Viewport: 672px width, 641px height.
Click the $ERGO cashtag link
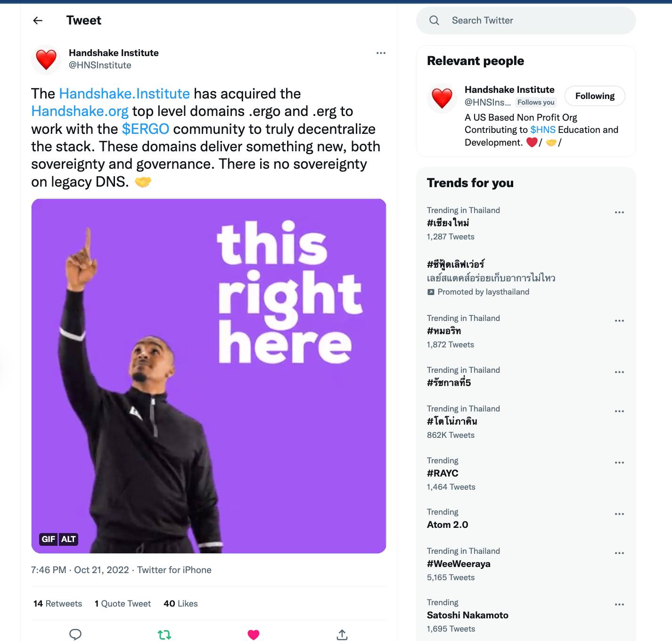[x=145, y=129]
